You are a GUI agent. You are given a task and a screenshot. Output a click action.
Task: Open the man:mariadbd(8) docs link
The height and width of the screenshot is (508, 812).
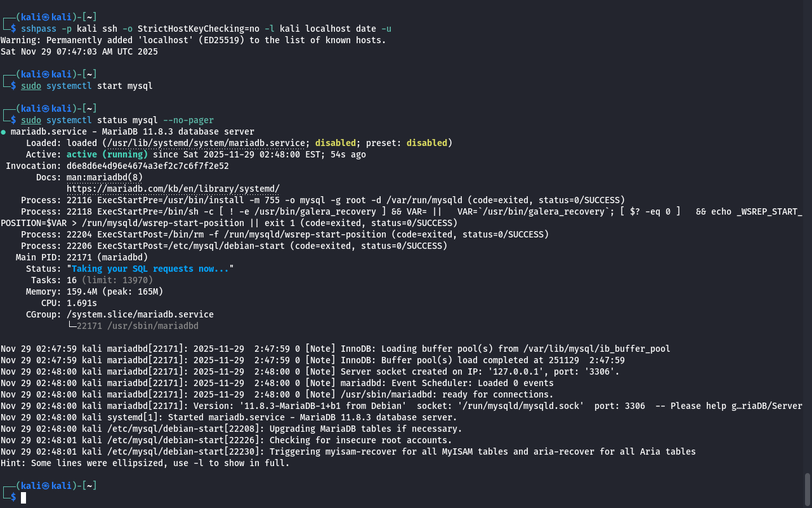104,178
